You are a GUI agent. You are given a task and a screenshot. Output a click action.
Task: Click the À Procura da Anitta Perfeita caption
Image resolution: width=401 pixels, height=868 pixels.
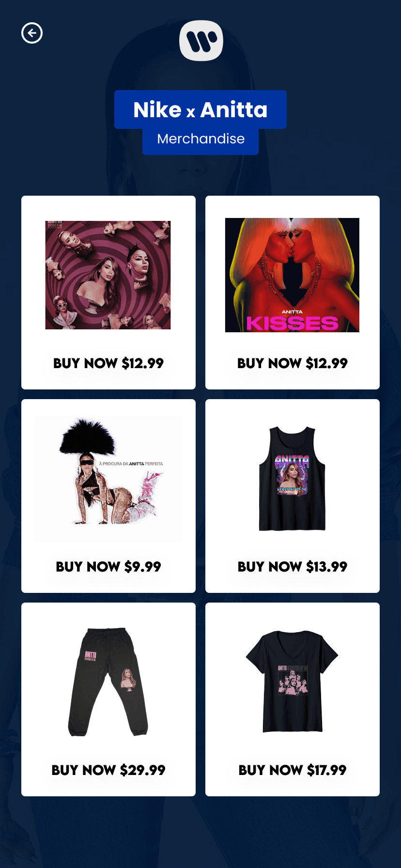[131, 464]
